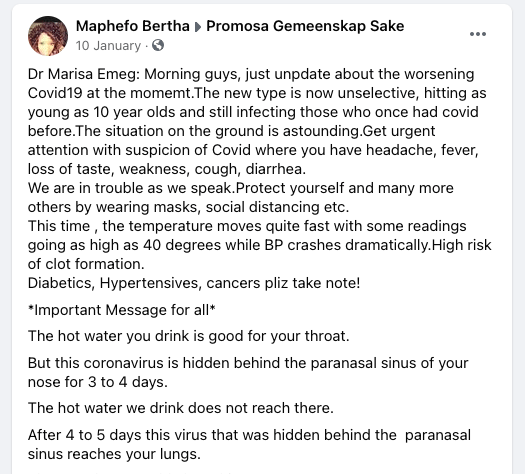This screenshot has width=525, height=474.
Task: Click the 'We are in trouble as we speak' sentence
Action: 131,188
